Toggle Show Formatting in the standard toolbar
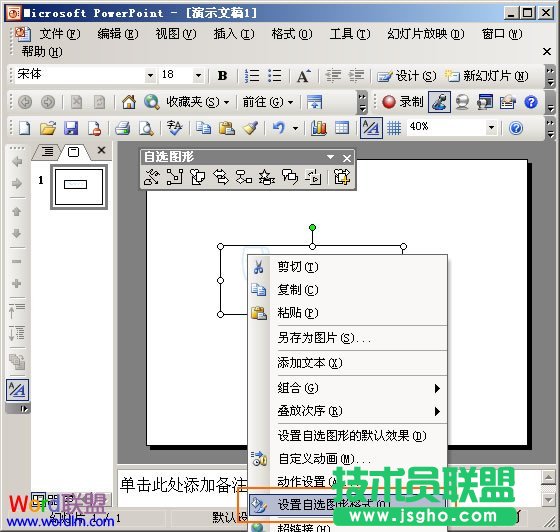560x532 pixels. 371,128
